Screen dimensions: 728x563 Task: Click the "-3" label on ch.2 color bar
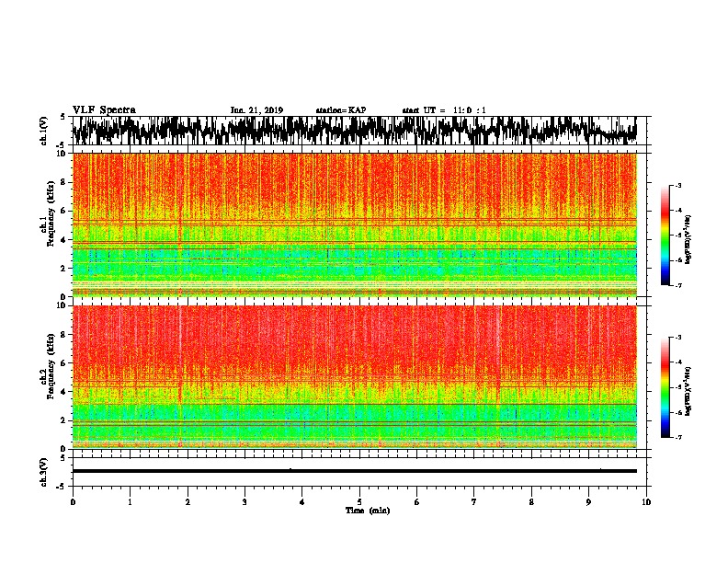point(677,338)
